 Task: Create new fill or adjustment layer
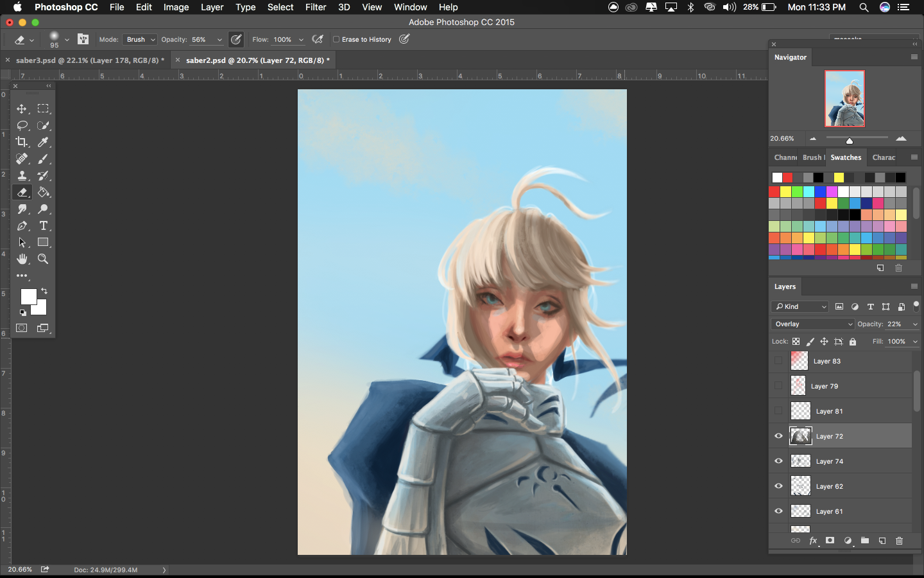tap(848, 541)
